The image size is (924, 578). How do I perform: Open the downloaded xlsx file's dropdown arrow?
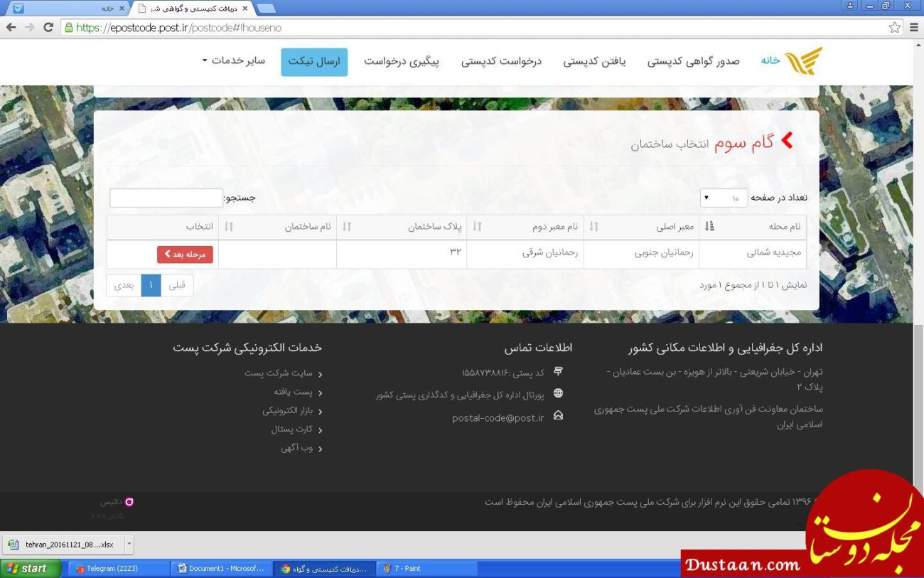pos(128,544)
